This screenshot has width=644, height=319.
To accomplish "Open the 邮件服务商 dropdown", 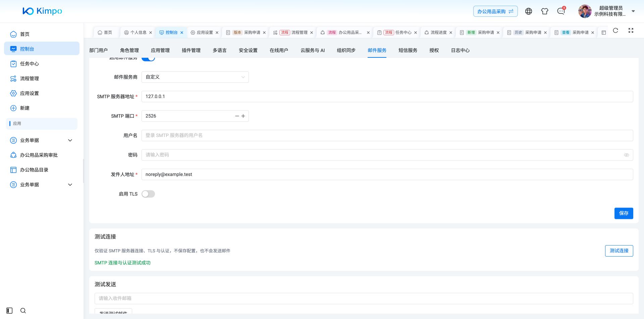I will click(195, 77).
